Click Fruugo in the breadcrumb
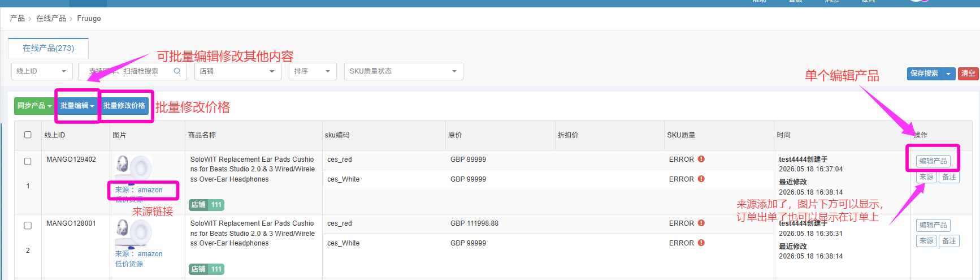This screenshot has width=980, height=280. tap(89, 19)
